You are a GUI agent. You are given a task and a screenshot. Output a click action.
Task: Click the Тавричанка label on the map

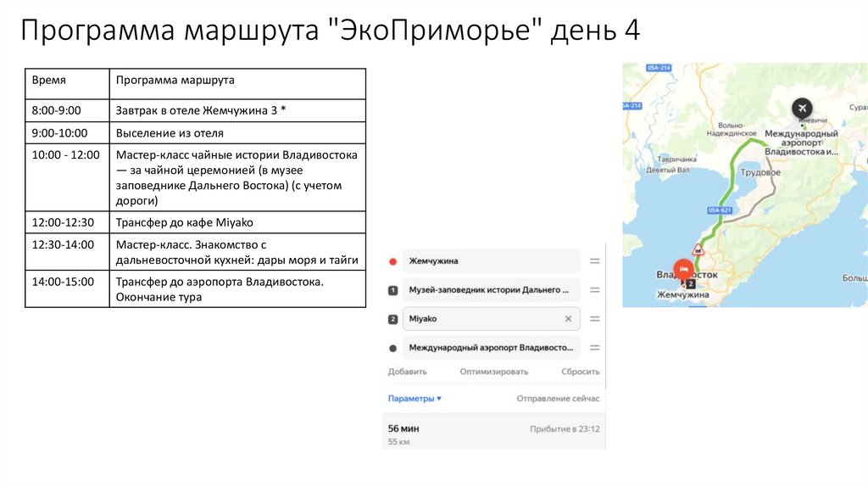(676, 160)
